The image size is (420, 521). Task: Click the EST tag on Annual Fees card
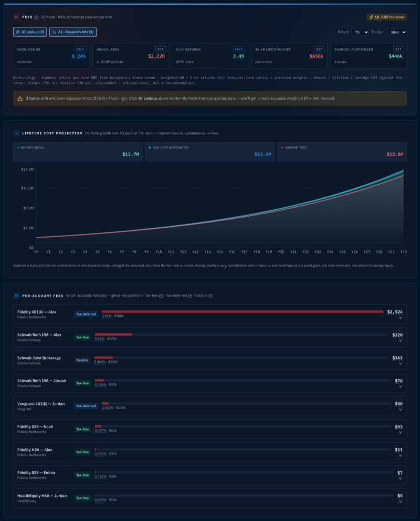161,49
